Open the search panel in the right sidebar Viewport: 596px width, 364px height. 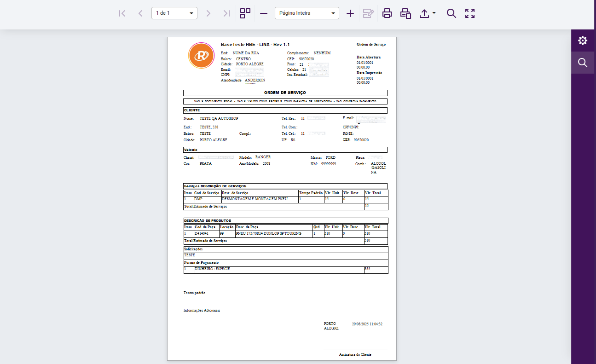(583, 63)
